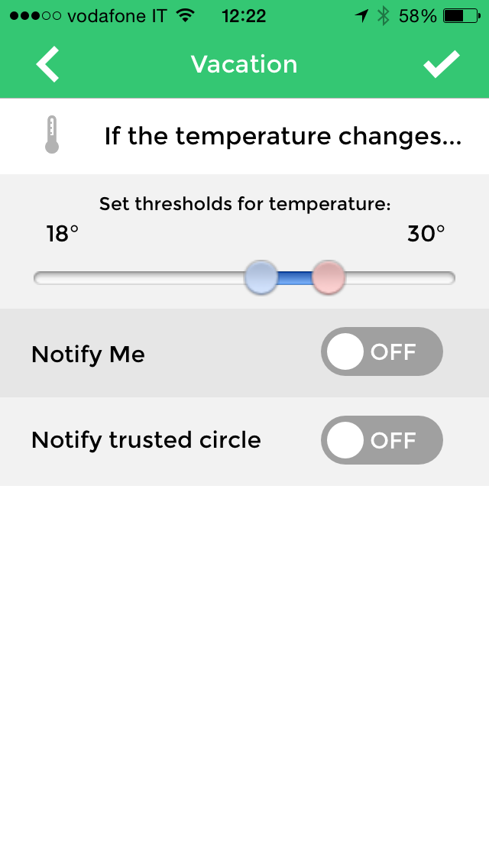This screenshot has width=489, height=868.
Task: Enable the Notify Me switch
Action: click(x=381, y=352)
